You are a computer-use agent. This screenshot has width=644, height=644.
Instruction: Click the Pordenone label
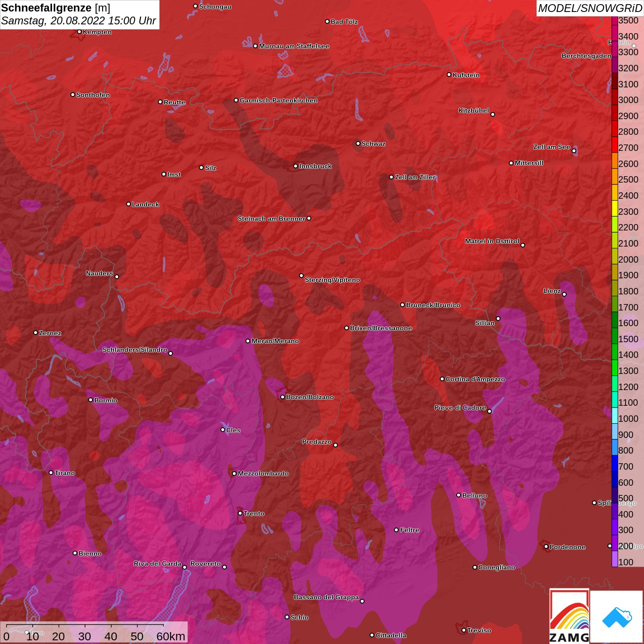coord(568,547)
